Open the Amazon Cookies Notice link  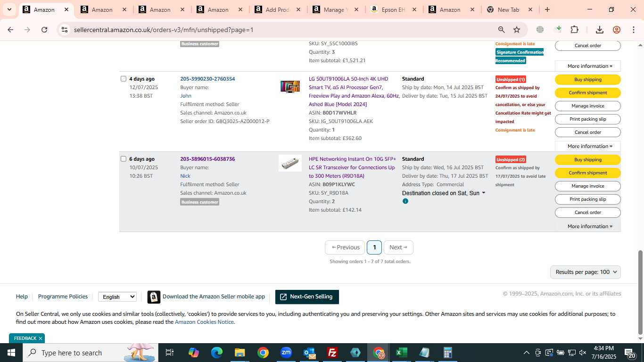[x=204, y=322]
